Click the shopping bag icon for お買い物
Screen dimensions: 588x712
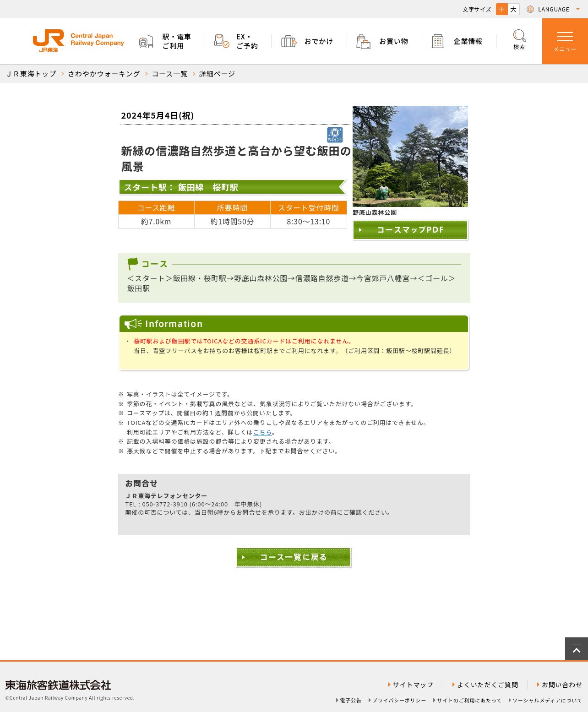(x=363, y=41)
